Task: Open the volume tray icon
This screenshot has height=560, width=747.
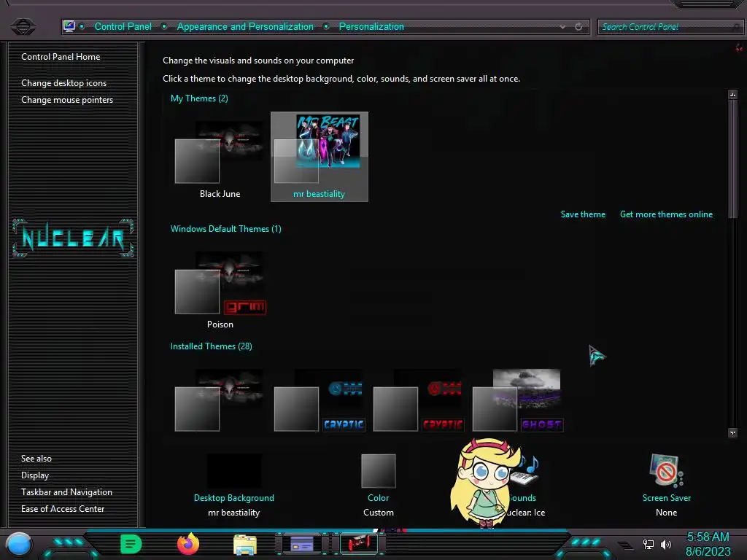Action: click(665, 544)
